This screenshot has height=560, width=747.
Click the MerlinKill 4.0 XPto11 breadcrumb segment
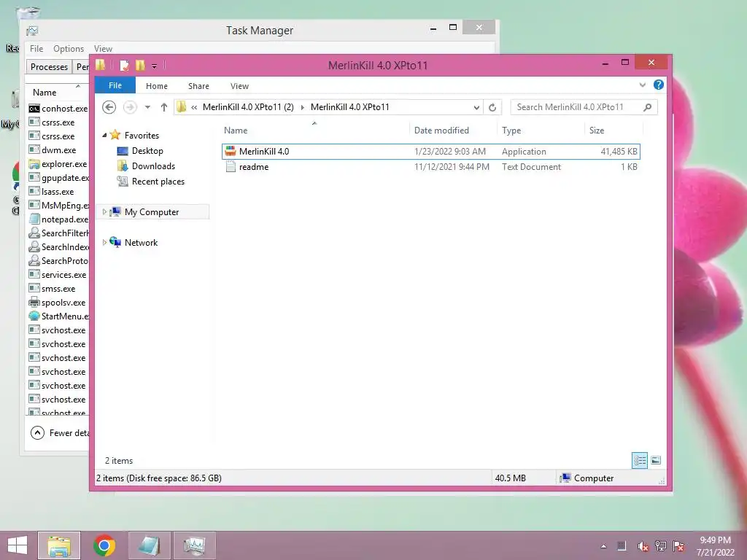pos(349,107)
